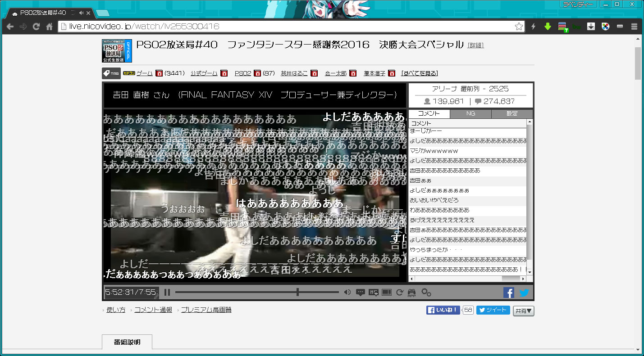
Task: Open dictionary icon beside PSO2 tag
Action: pyautogui.click(x=257, y=73)
